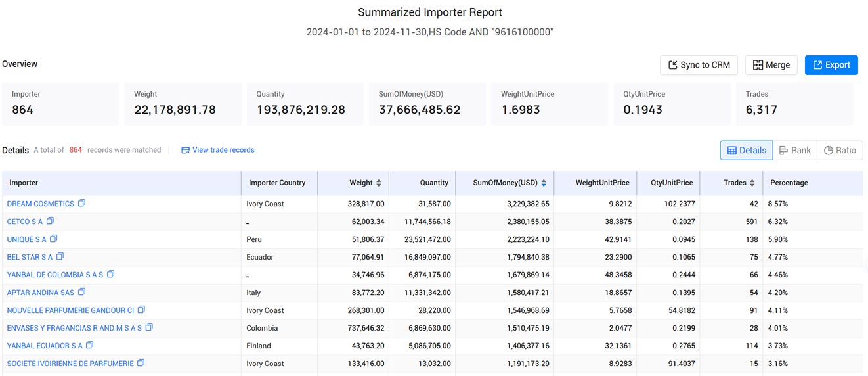The width and height of the screenshot is (868, 376).
Task: Switch to the Ratio view tab
Action: click(840, 150)
